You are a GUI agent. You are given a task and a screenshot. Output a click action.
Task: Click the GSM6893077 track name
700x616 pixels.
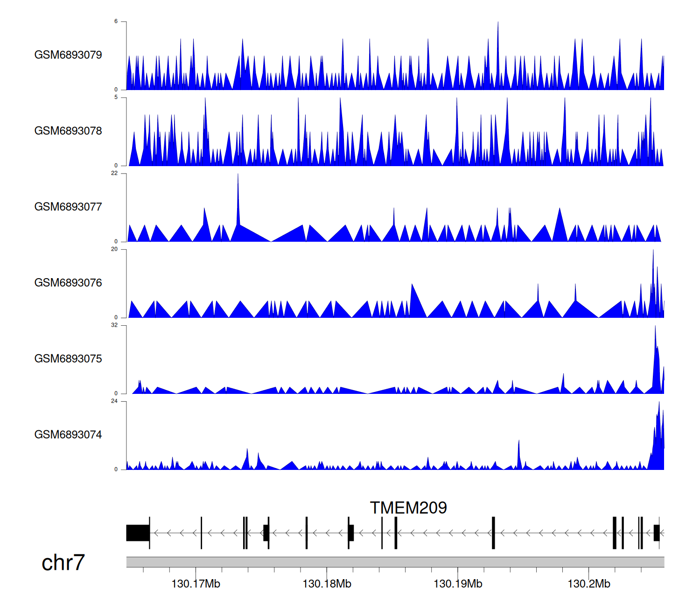click(68, 207)
